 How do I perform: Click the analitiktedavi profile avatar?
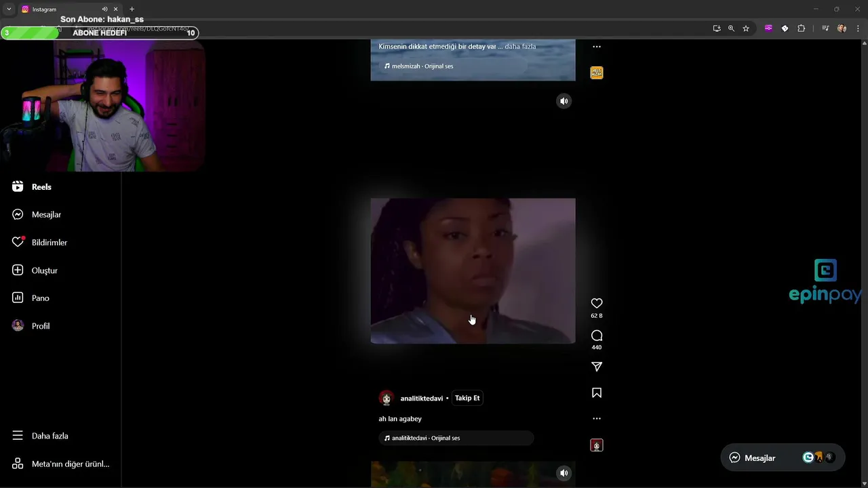tap(387, 398)
